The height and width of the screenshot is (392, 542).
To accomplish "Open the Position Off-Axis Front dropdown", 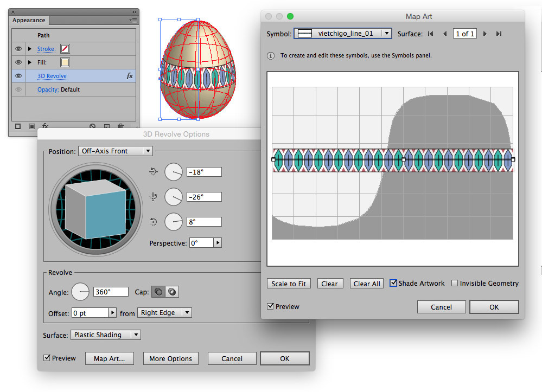I will coord(115,151).
